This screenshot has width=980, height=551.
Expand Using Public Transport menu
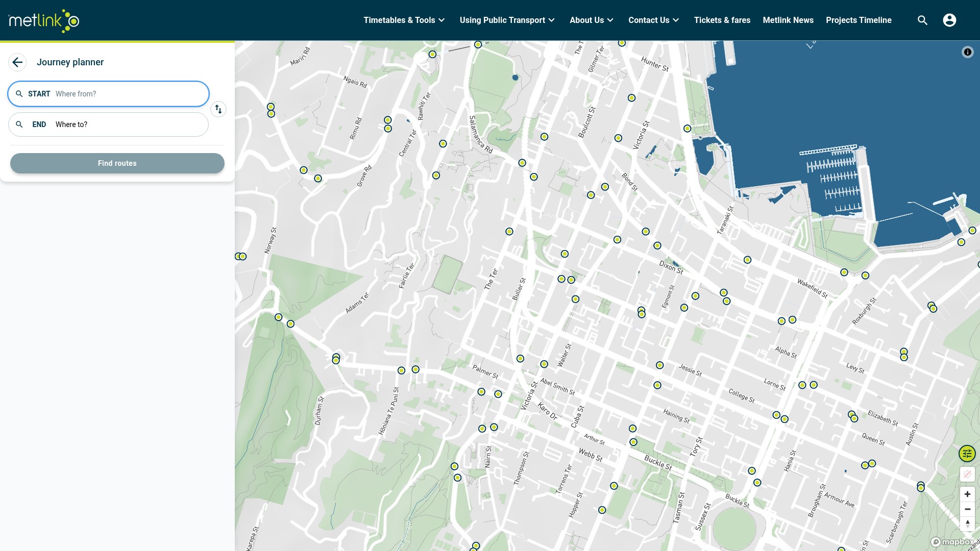tap(507, 20)
